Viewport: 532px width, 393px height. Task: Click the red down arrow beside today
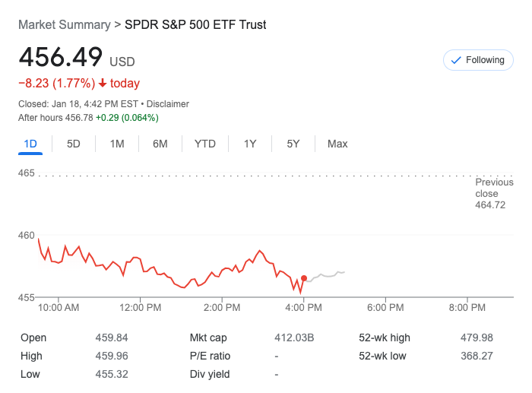[102, 84]
